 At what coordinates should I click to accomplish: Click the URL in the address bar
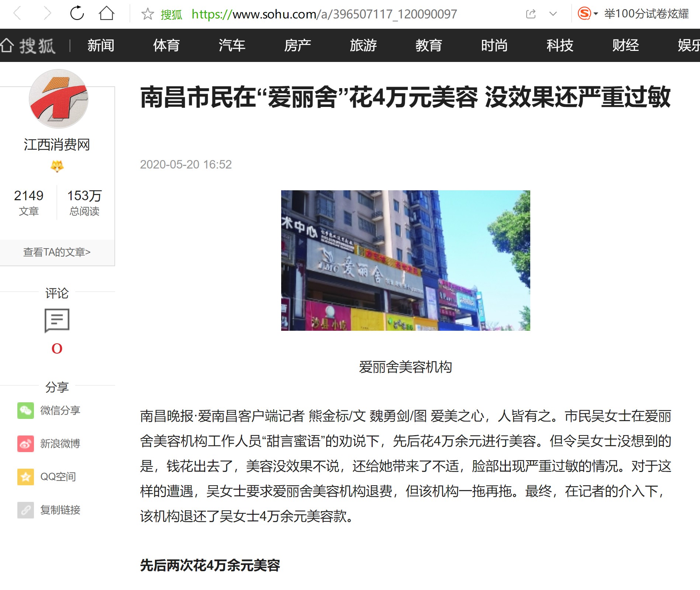point(324,14)
